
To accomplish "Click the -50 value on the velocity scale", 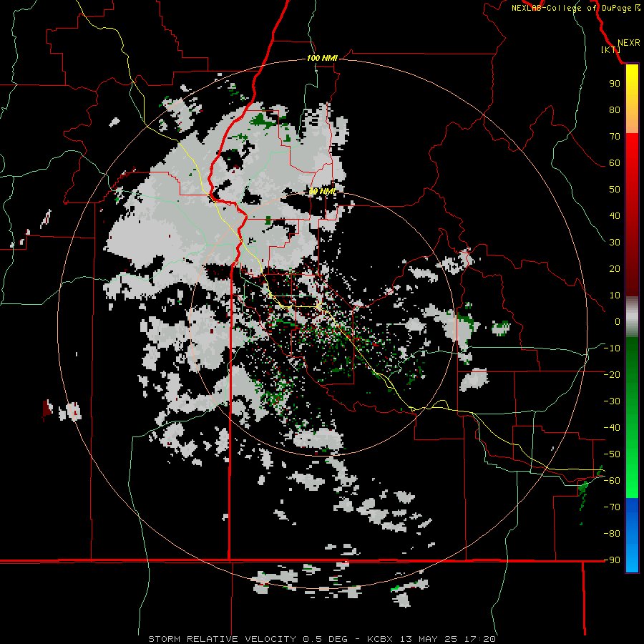I will (612, 454).
